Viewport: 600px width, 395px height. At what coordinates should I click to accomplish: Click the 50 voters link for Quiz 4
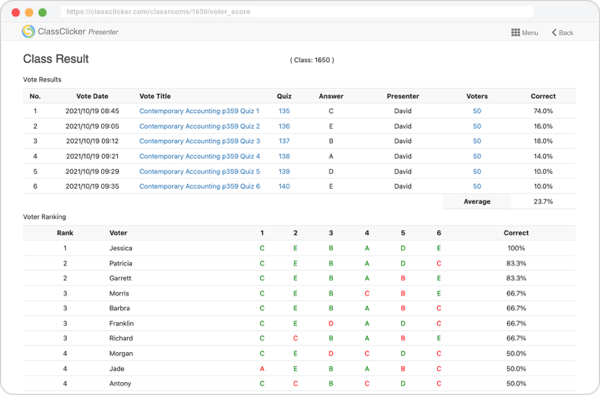click(x=477, y=157)
